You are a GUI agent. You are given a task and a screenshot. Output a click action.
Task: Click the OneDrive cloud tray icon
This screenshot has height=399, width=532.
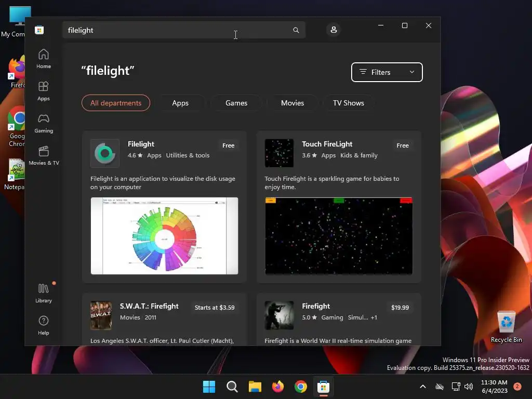(440, 387)
